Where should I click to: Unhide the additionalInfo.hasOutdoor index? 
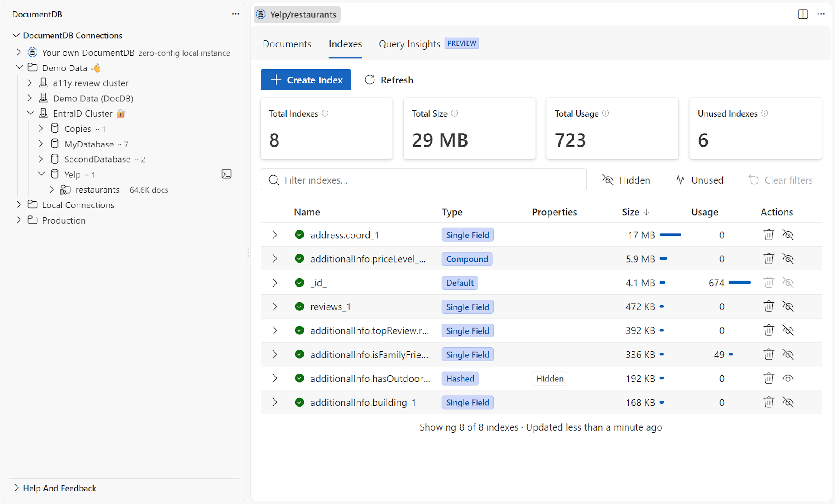tap(788, 378)
